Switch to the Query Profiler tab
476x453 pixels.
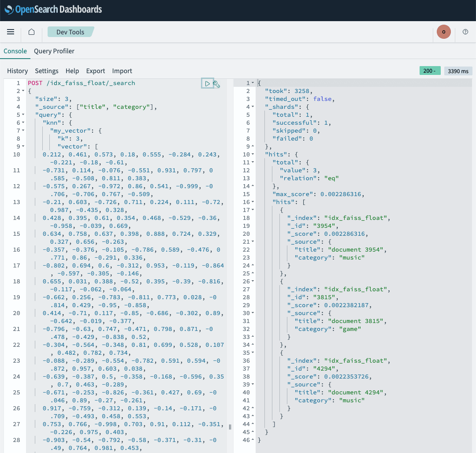click(54, 51)
